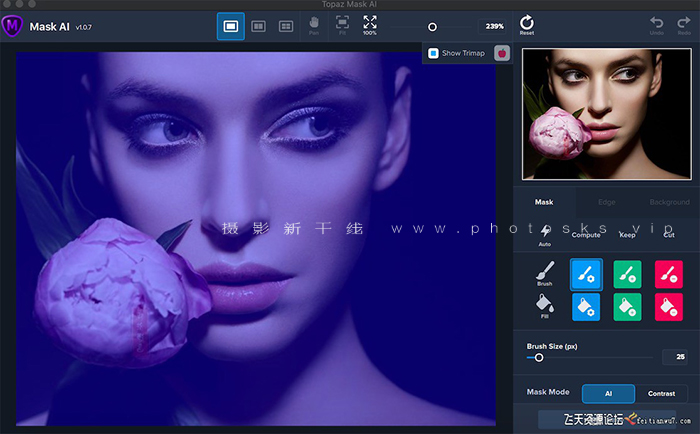Screen dimensions: 700x434
Task: Select the blue Compute fill bucket
Action: [x=586, y=307]
